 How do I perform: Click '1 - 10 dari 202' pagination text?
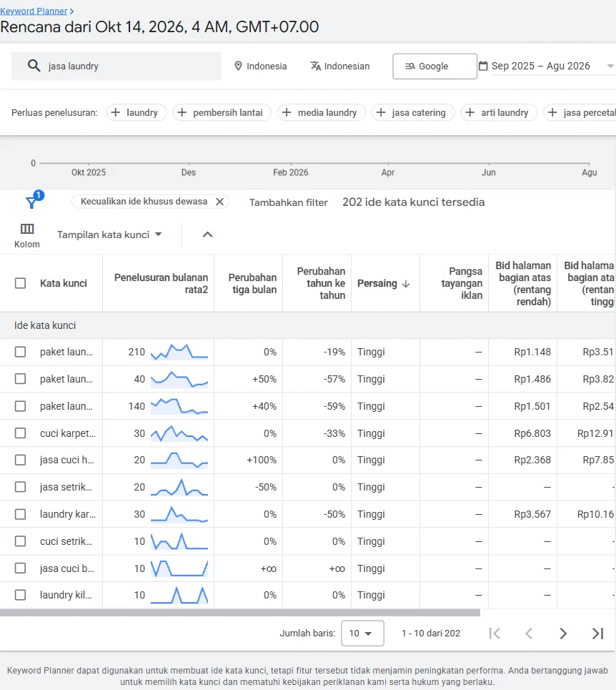(x=431, y=634)
